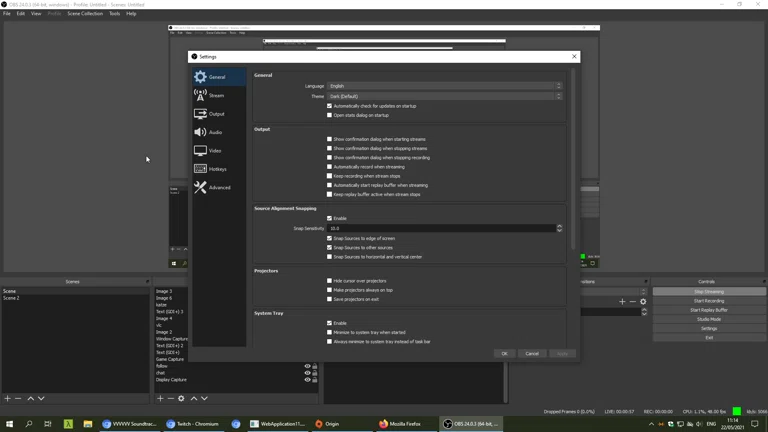The width and height of the screenshot is (768, 432).
Task: Open the Tools menu
Action: 114,14
